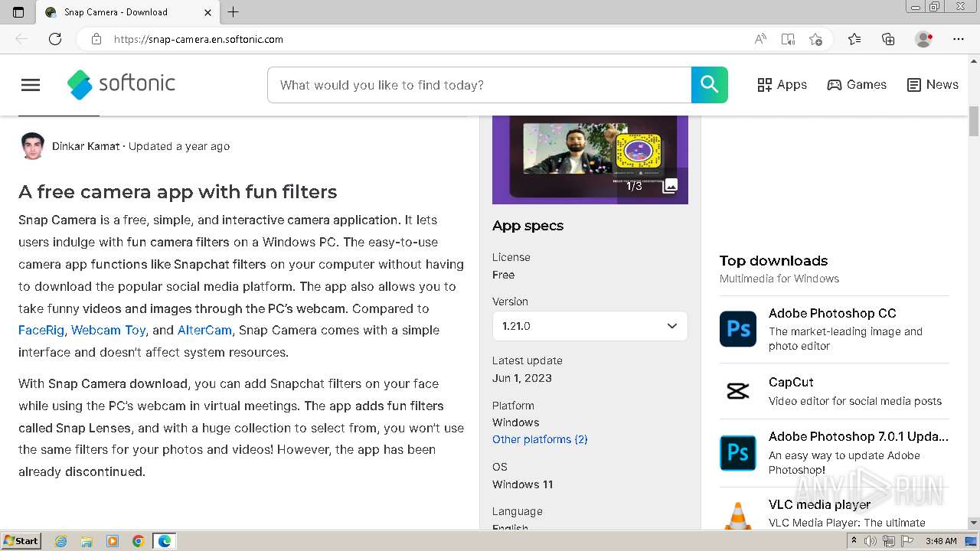Open a new browser tab
The height and width of the screenshot is (551, 980).
(234, 12)
